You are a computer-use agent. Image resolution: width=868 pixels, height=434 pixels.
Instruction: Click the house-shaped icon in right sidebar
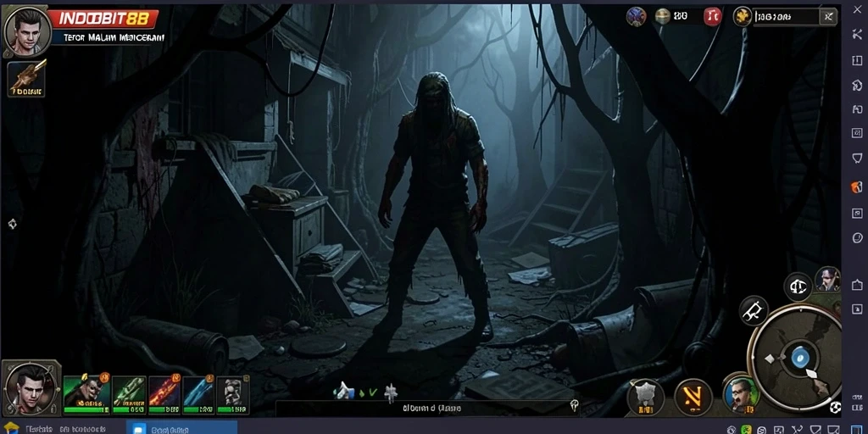tap(856, 285)
